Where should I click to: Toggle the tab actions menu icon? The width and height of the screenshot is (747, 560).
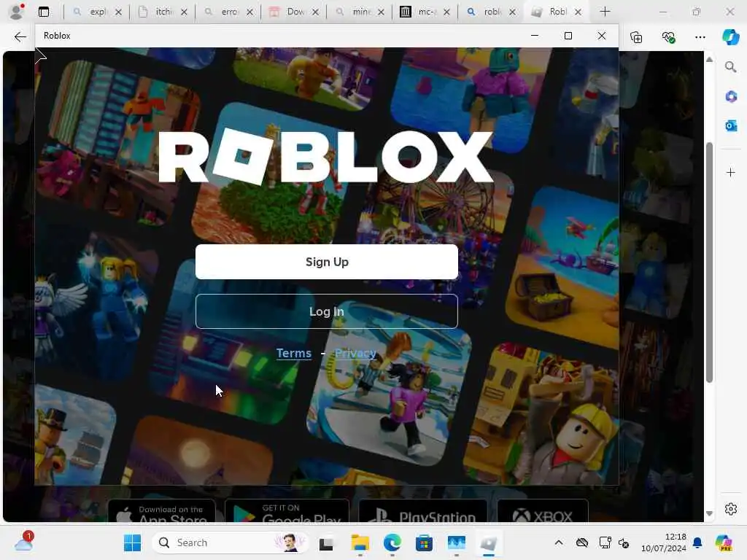tap(43, 12)
